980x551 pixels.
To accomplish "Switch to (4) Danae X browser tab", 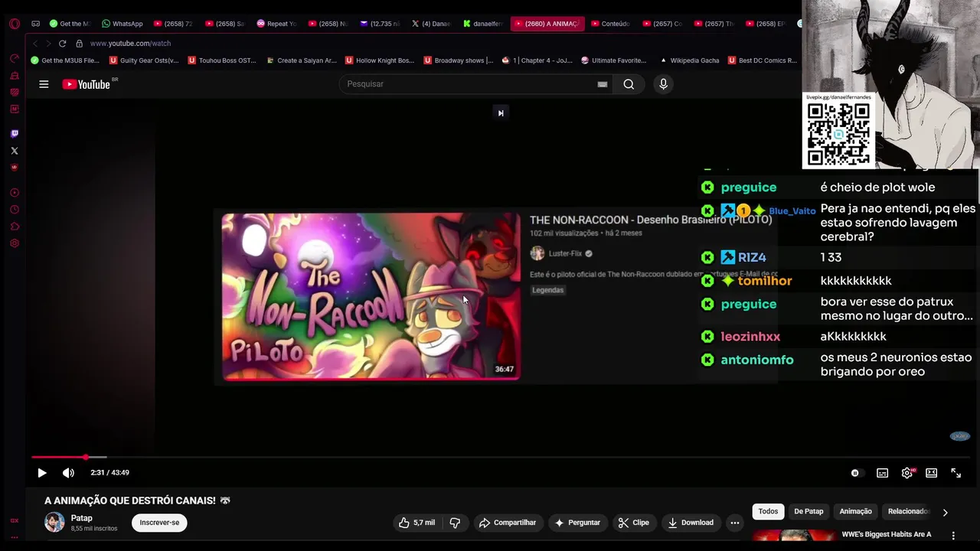I will click(x=432, y=24).
